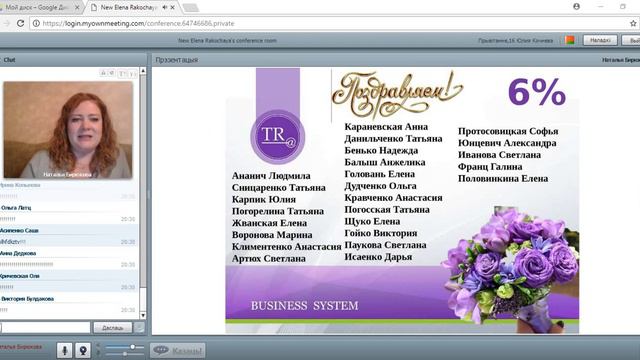The width and height of the screenshot is (640, 360).
Task: Close the conference browser tab
Action: [x=173, y=7]
